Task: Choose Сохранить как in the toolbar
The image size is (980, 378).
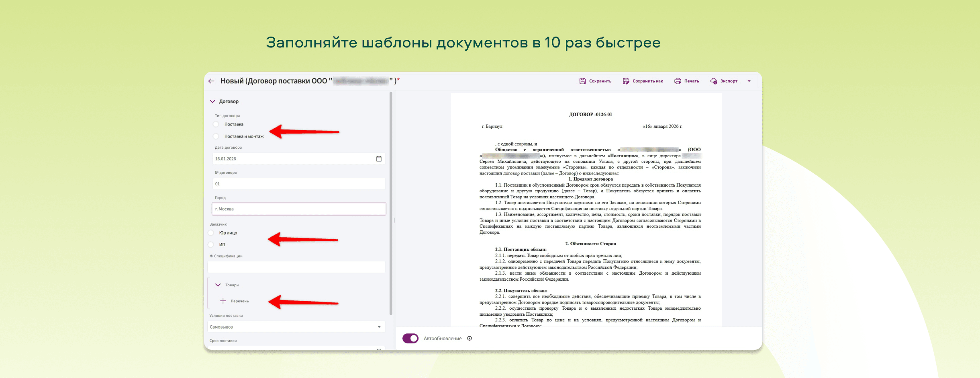Action: coord(643,81)
